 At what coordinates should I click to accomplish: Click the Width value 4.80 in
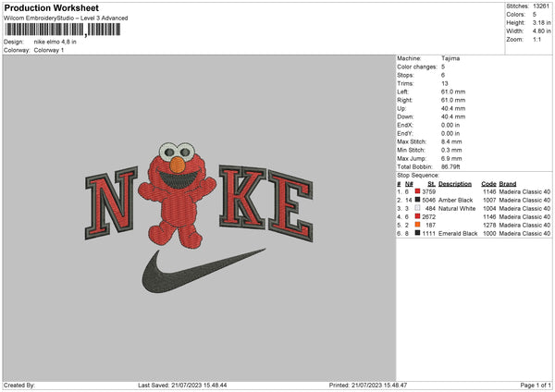pos(541,31)
